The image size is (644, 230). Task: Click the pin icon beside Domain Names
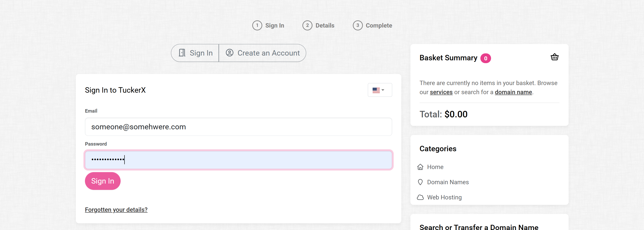[420, 182]
